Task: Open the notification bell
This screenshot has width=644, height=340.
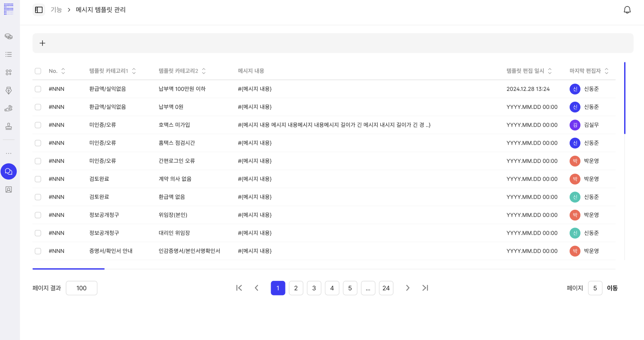Action: [x=627, y=10]
